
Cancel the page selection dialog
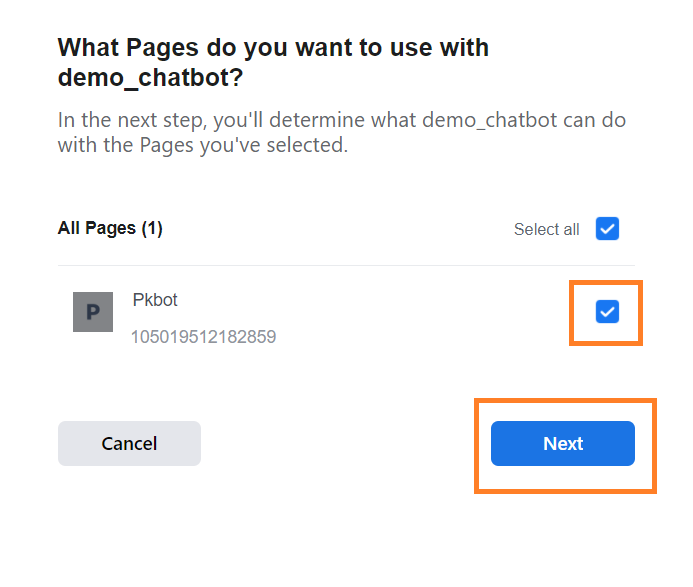(129, 443)
